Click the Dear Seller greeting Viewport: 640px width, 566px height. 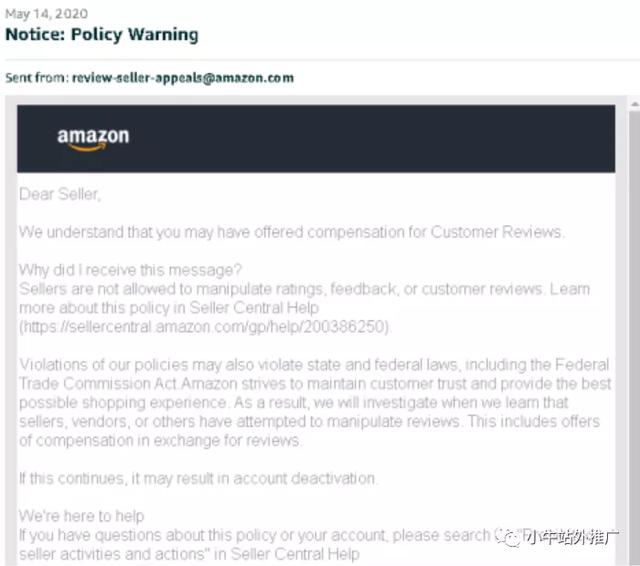coord(60,194)
